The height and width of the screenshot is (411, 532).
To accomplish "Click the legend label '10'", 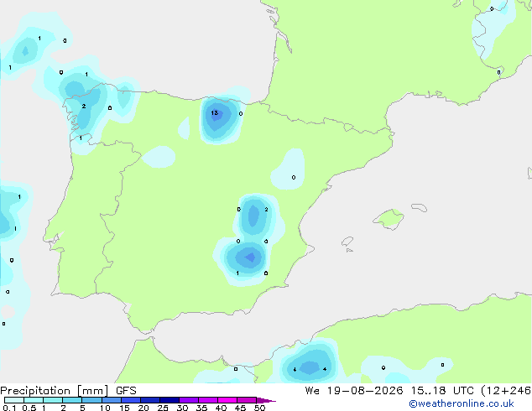I will 105,408.
